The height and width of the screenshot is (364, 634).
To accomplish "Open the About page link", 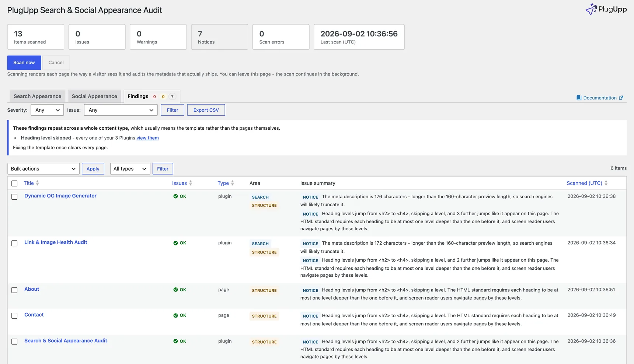I will click(x=32, y=289).
